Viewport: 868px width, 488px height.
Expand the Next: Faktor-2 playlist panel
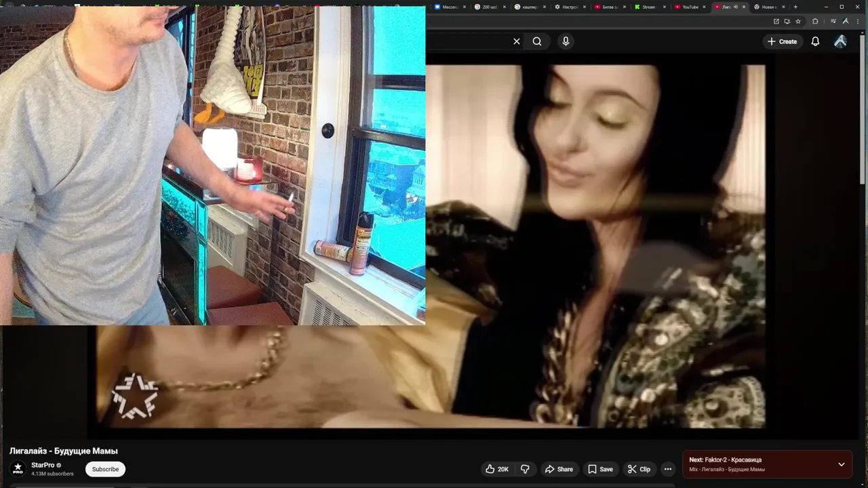(x=842, y=464)
